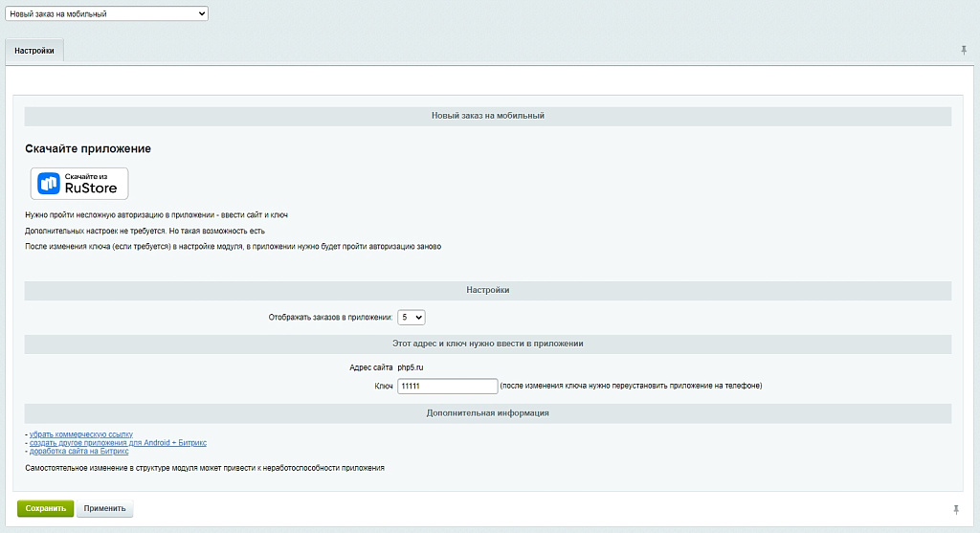Click the pin icon beside the tab bar
The image size is (980, 533).
coord(964,50)
